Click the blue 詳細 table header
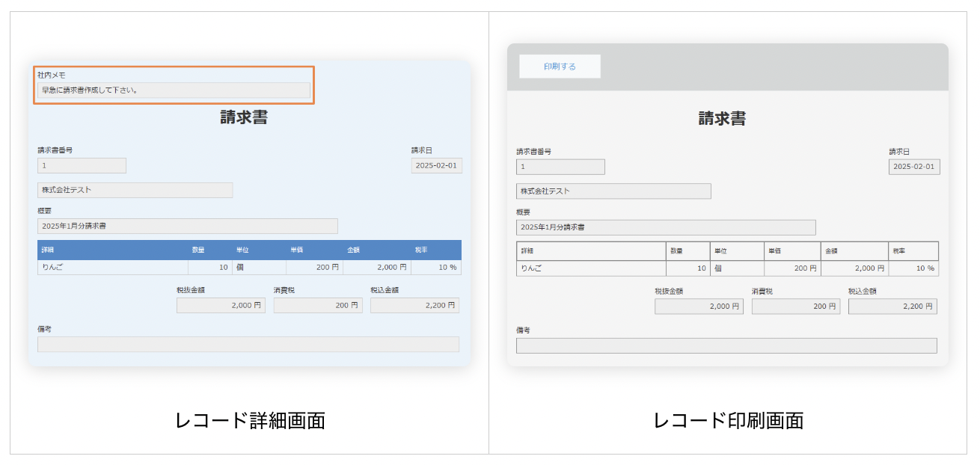Viewport: 980px width, 465px height. [x=112, y=250]
